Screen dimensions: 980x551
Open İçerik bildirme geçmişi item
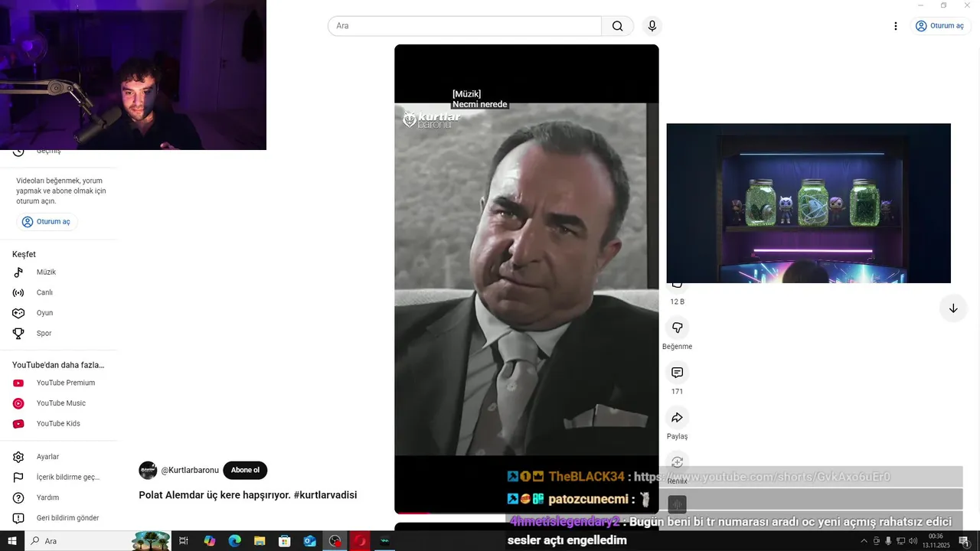pyautogui.click(x=58, y=478)
